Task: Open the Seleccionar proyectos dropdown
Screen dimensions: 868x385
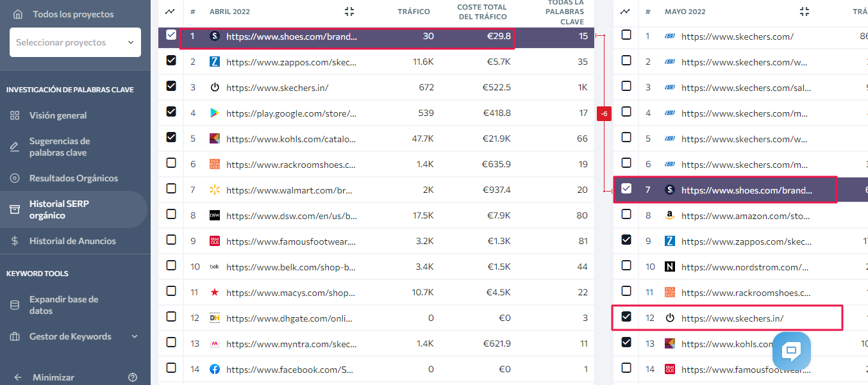Action: (75, 42)
